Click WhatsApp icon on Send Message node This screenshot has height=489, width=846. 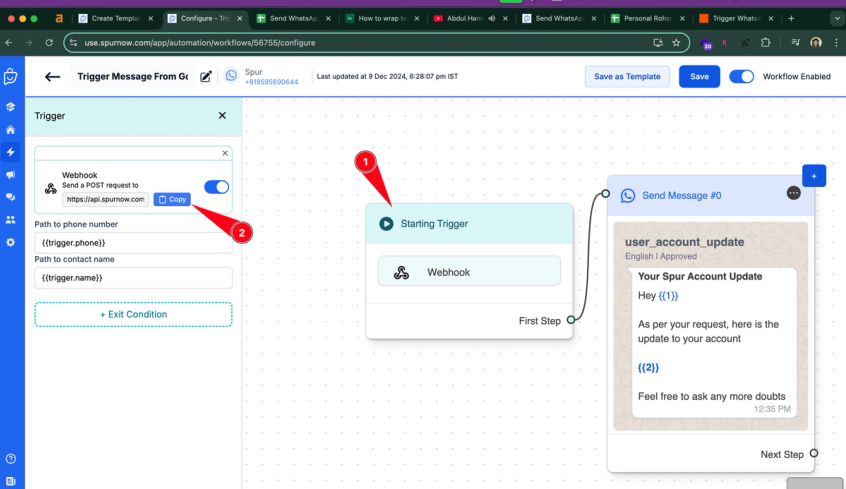627,195
